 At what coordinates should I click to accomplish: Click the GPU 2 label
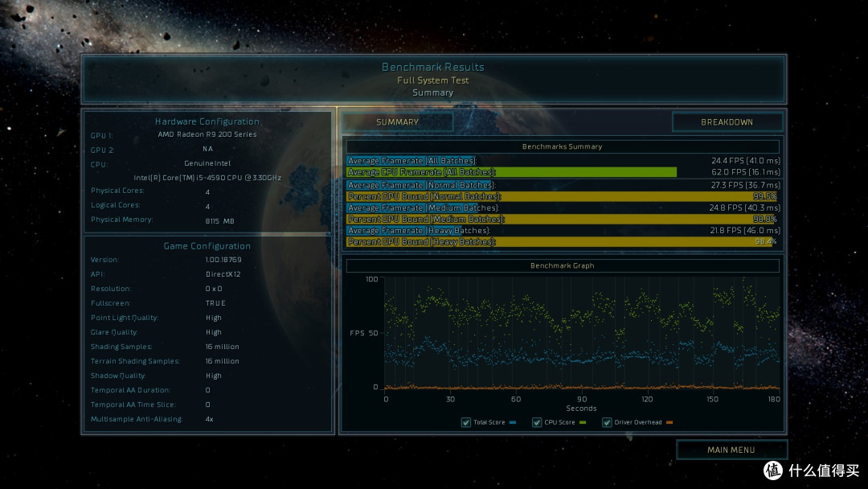coord(102,150)
